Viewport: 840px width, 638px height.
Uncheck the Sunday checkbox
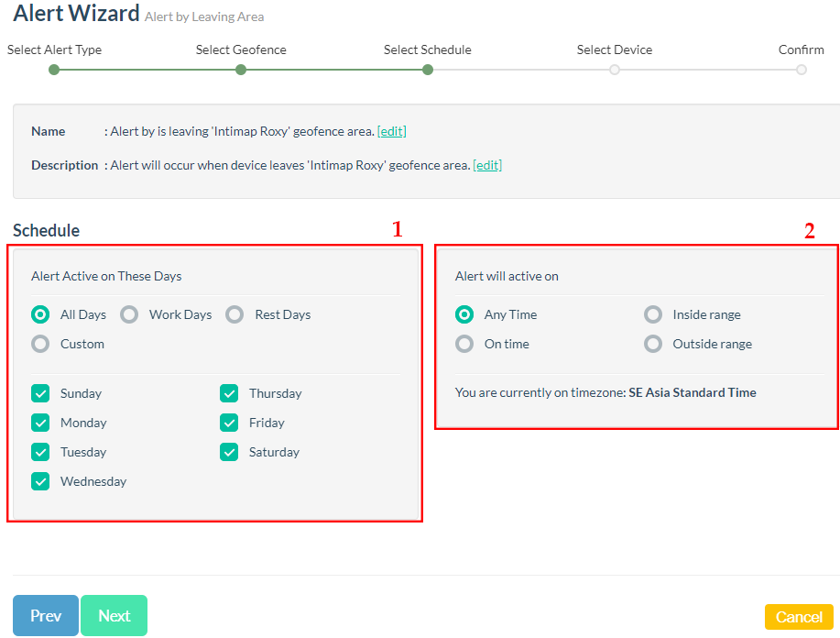click(x=40, y=393)
